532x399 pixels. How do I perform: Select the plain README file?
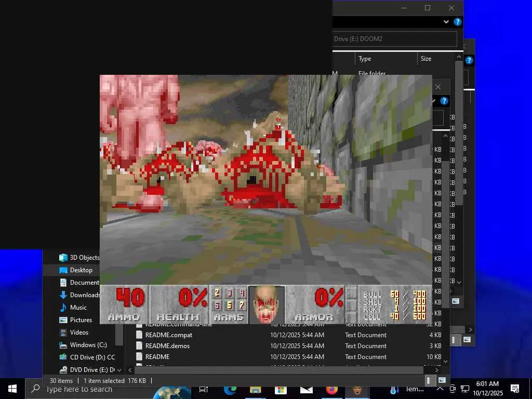click(x=157, y=356)
